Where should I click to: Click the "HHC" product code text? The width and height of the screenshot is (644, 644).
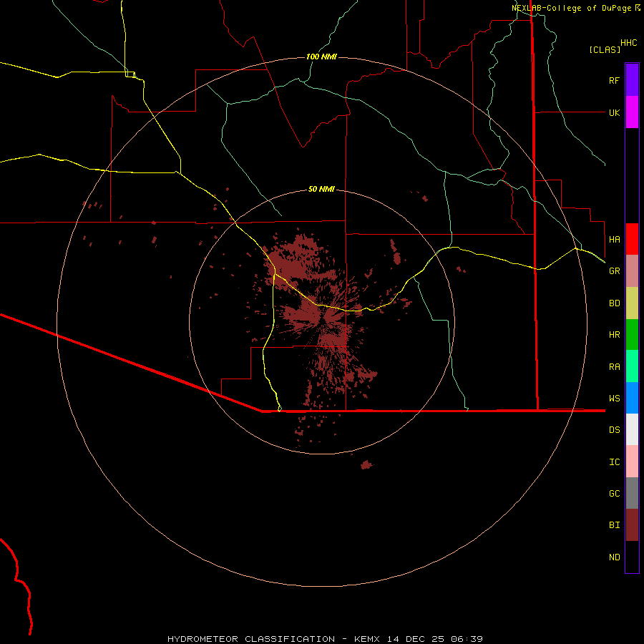point(629,43)
